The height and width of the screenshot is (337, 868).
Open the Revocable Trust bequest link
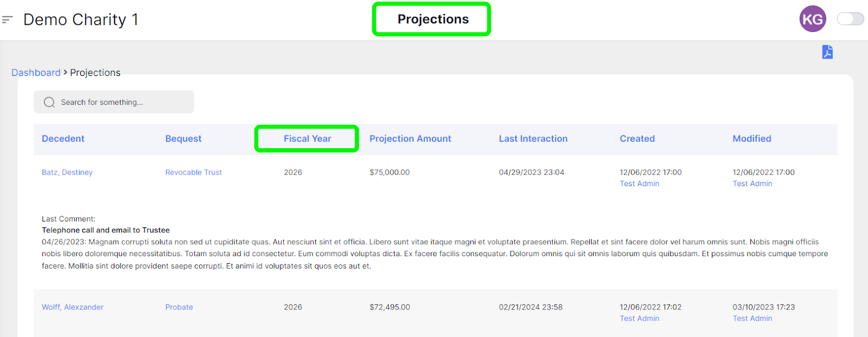click(x=194, y=172)
